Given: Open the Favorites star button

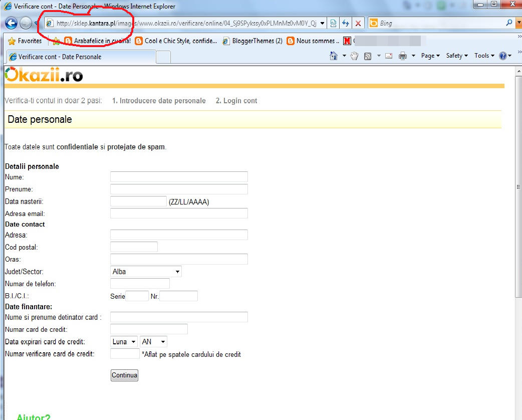Looking at the screenshot, I should tap(25, 41).
